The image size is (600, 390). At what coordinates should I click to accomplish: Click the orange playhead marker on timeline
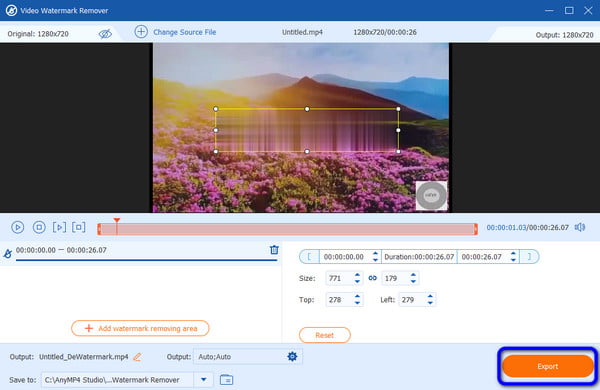[x=117, y=221]
